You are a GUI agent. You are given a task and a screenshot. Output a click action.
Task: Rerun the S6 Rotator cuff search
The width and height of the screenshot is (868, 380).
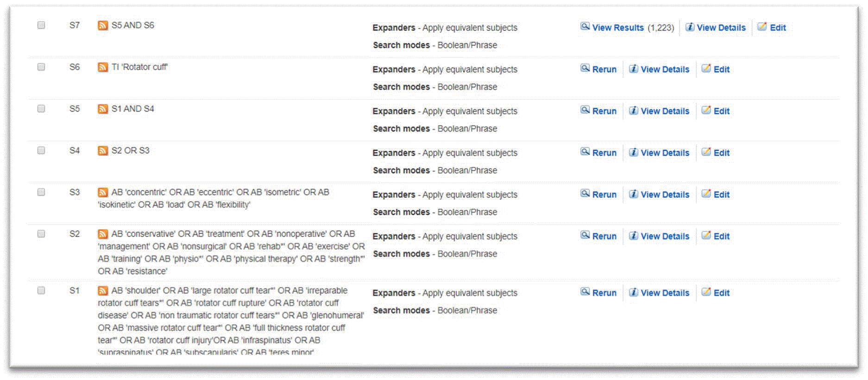[604, 69]
